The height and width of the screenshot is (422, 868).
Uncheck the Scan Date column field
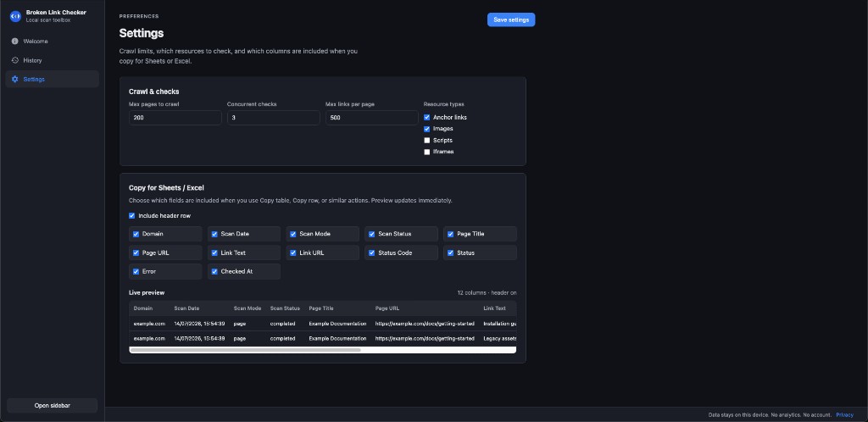coord(214,234)
